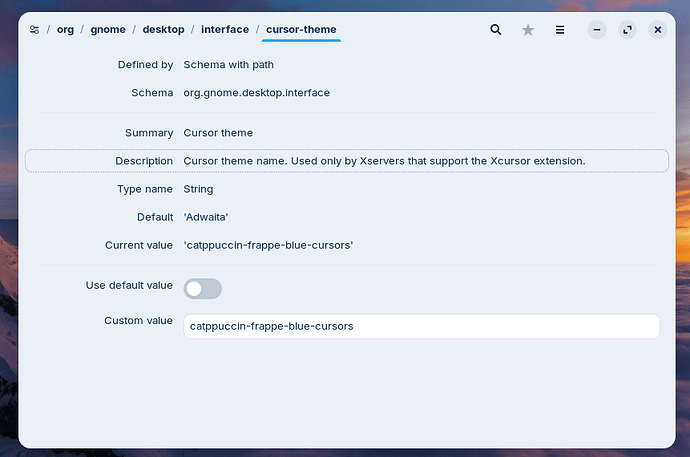Select the Current value row text
The height and width of the screenshot is (457, 690).
coord(269,245)
